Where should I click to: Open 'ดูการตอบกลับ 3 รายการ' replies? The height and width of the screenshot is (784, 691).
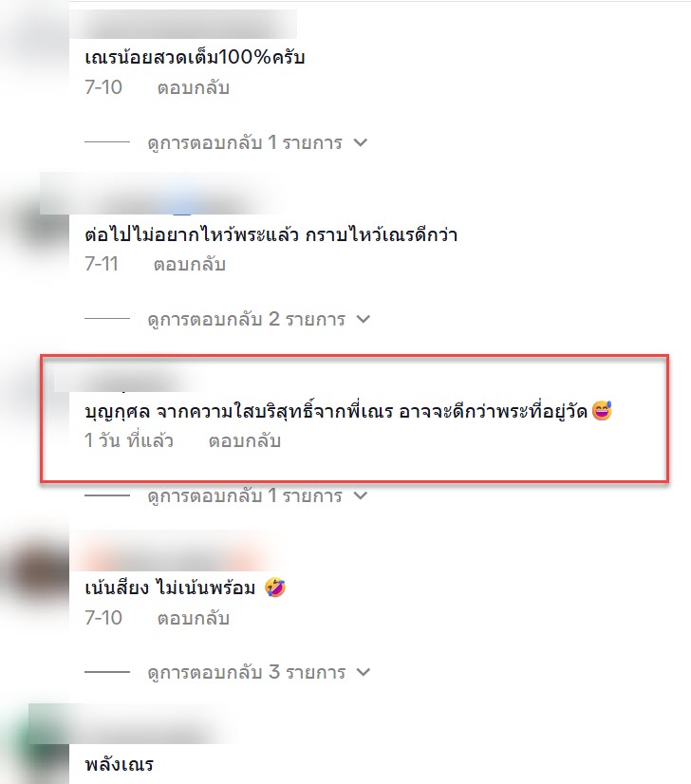246,673
